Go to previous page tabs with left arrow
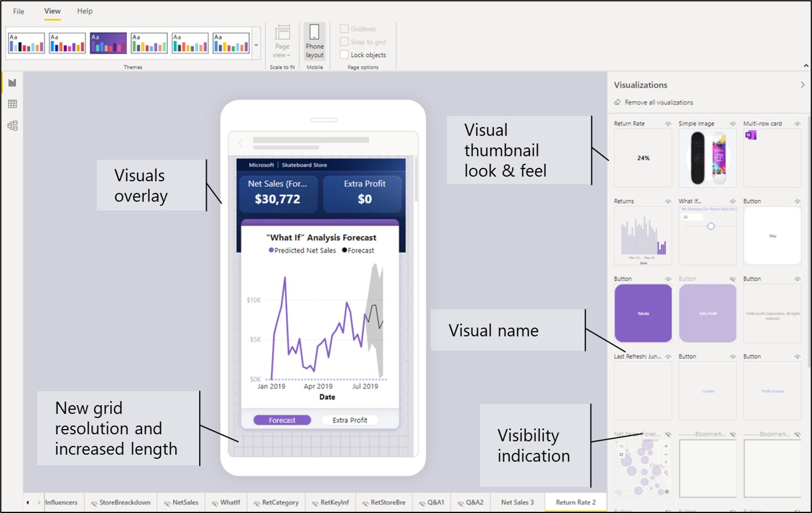812x513 pixels. point(28,503)
